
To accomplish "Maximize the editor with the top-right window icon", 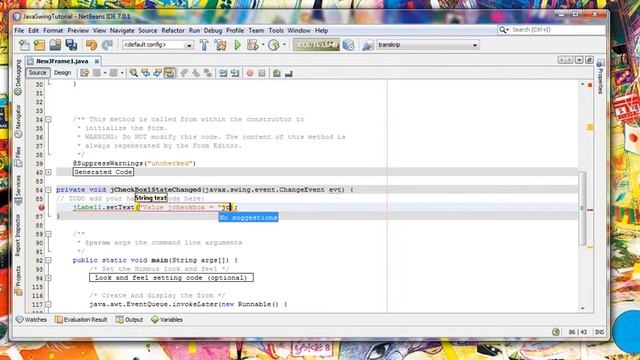I will point(589,60).
